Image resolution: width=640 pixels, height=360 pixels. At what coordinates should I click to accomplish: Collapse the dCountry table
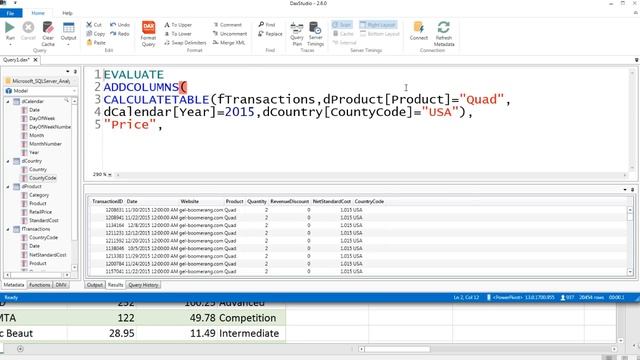click(8, 161)
